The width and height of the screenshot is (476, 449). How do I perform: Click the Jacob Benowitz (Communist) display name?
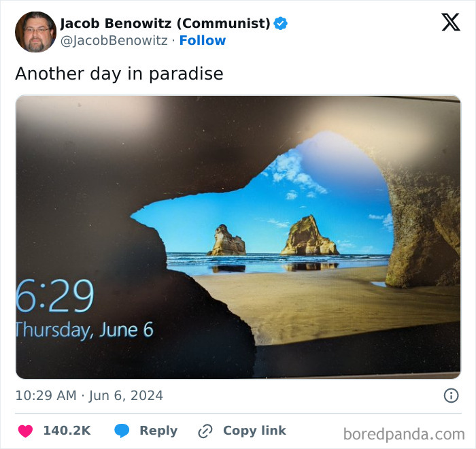(x=165, y=23)
